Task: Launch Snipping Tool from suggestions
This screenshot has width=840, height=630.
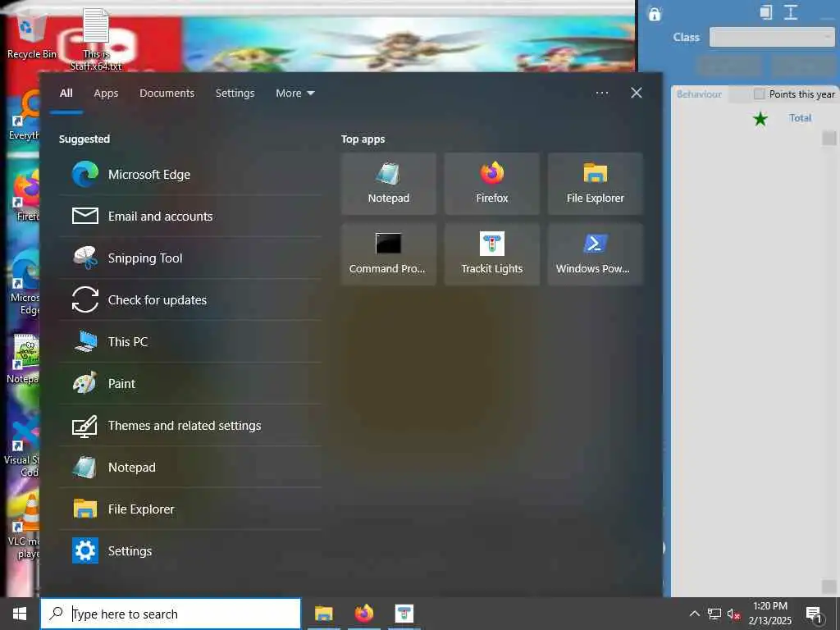Action: (190, 258)
